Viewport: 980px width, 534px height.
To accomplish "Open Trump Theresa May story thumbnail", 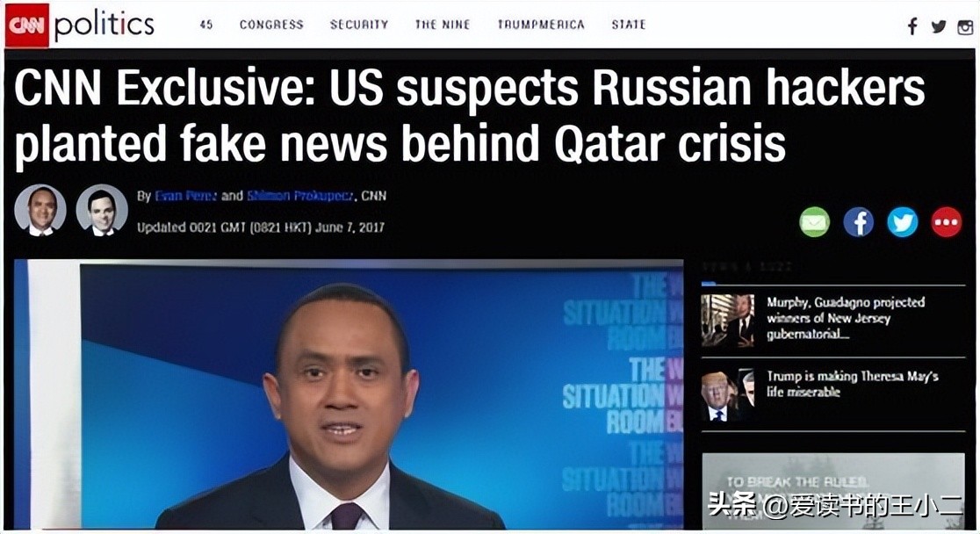I will (x=727, y=394).
